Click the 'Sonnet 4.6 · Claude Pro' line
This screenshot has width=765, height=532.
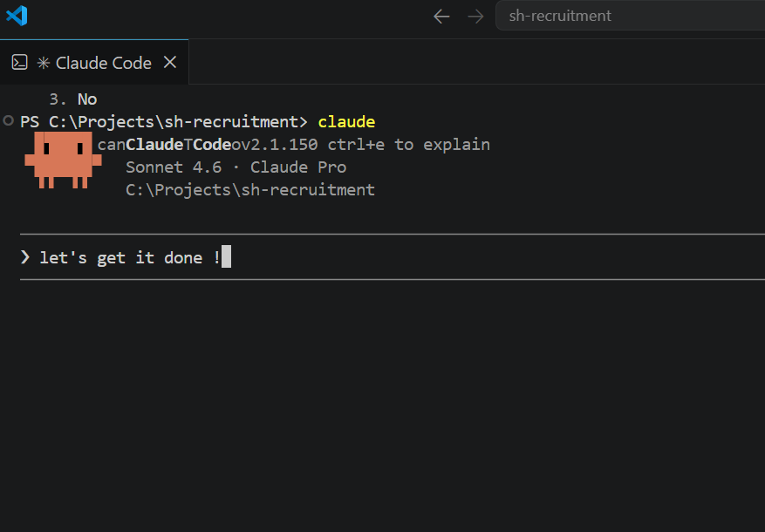click(236, 167)
